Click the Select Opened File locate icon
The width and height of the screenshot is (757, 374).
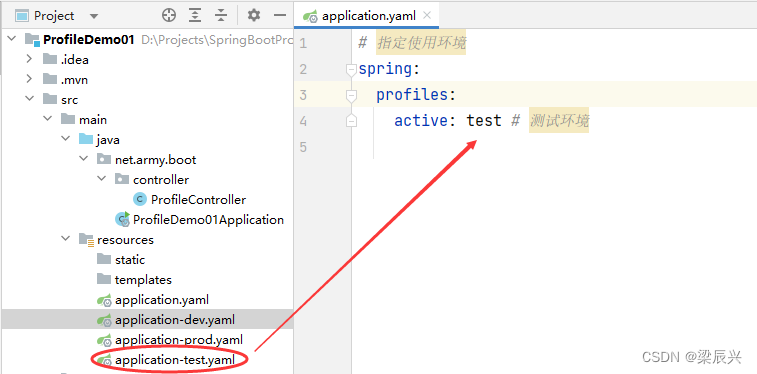click(x=168, y=15)
